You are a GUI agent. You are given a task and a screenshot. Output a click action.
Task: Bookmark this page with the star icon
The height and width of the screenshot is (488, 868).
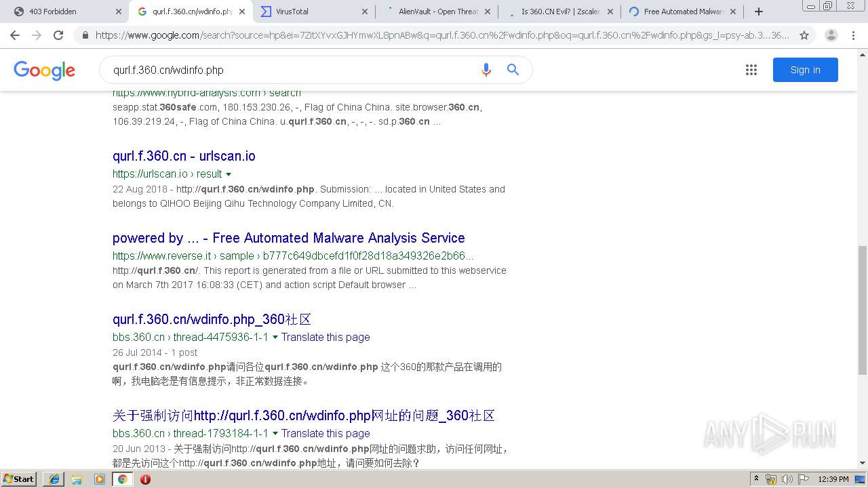tap(804, 35)
